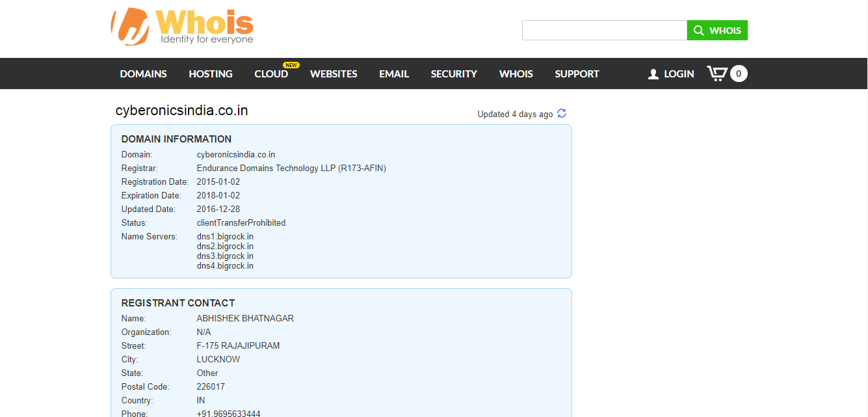Click the green WHOIS search button

(717, 30)
